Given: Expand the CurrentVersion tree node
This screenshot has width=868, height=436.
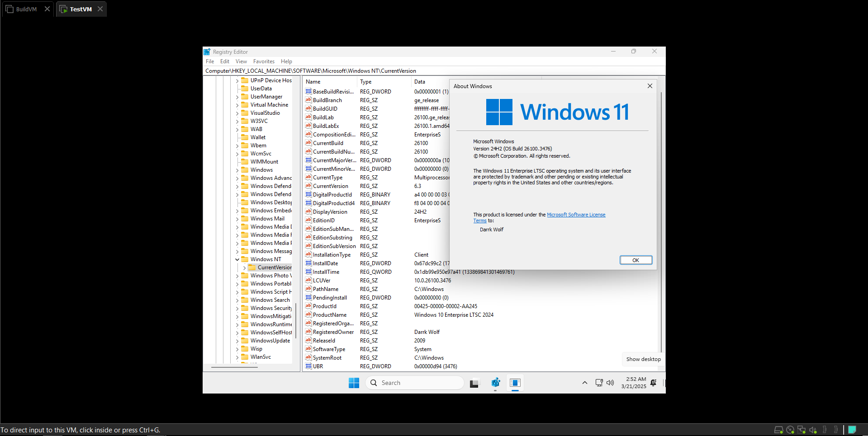Looking at the screenshot, I should [244, 267].
